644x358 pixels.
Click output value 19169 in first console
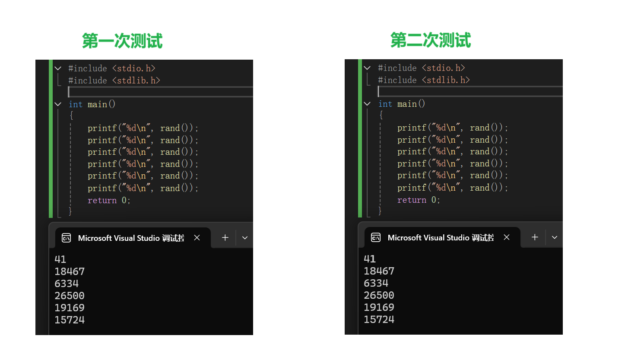tap(70, 308)
